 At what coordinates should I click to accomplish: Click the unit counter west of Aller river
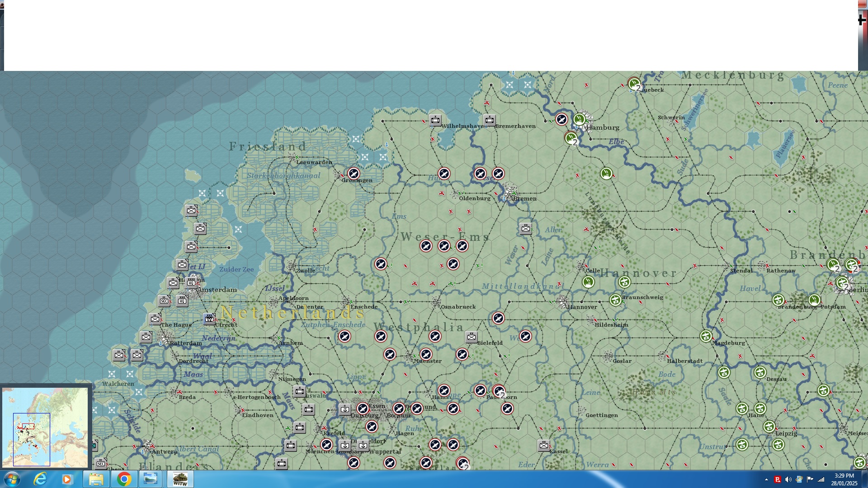tap(525, 229)
